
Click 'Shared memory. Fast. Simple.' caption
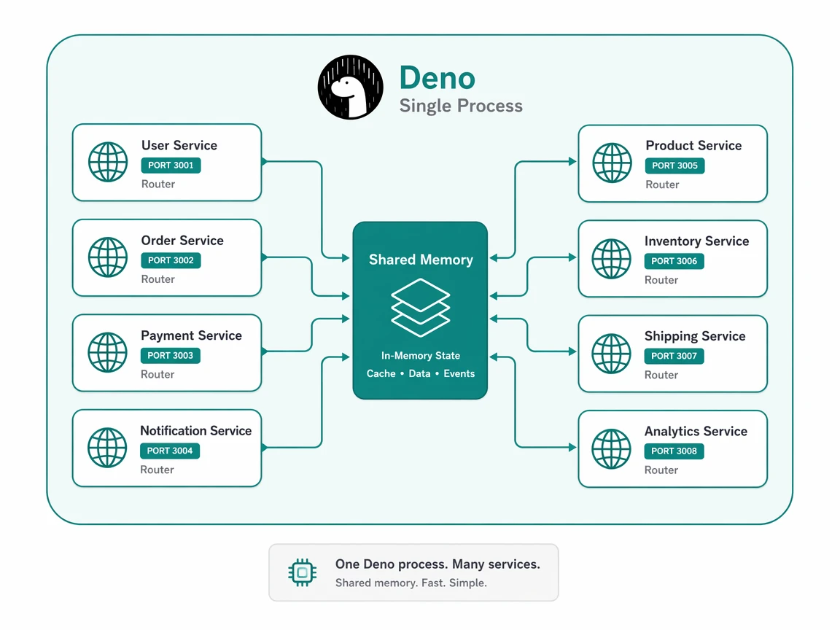(411, 583)
